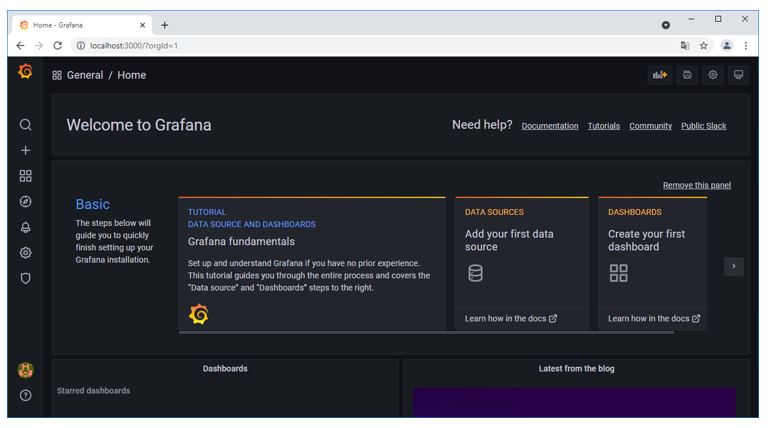Open the Server Admin shield icon
Image resolution: width=770 pixels, height=428 pixels.
pyautogui.click(x=26, y=278)
